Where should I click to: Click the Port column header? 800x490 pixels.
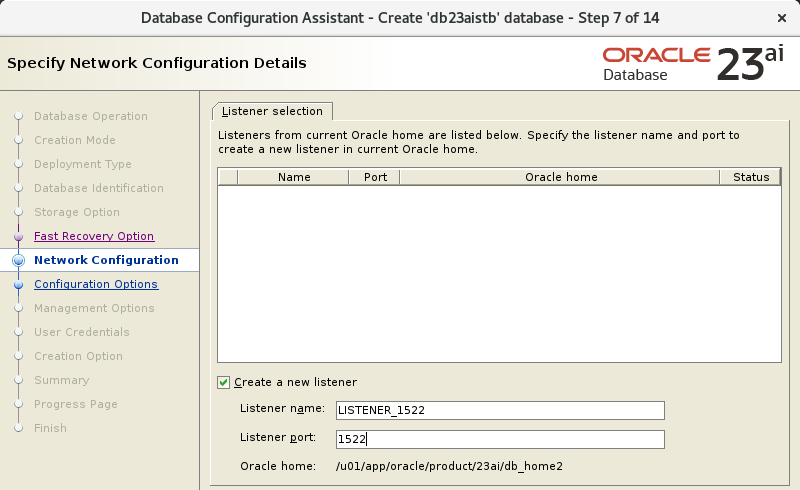(x=374, y=177)
